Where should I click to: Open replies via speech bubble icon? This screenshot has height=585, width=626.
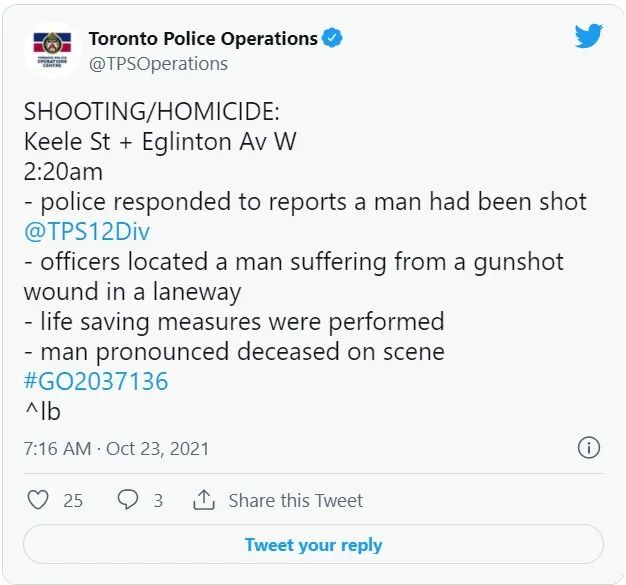pos(128,500)
